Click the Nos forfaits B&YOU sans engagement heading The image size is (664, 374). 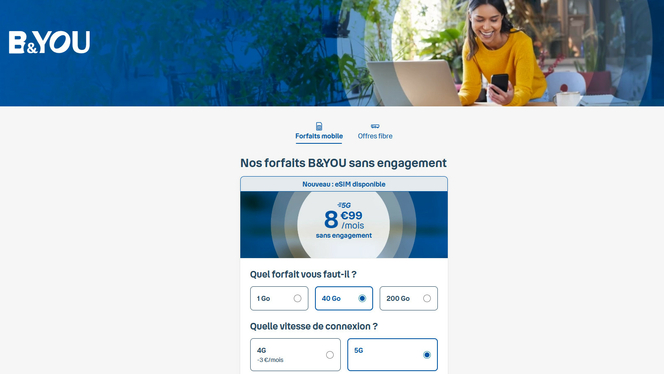tap(343, 163)
